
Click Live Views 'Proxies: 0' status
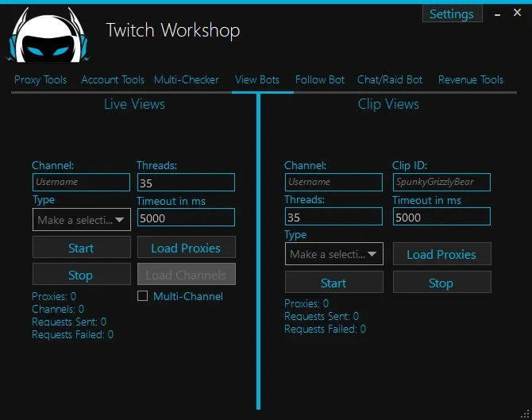[54, 296]
